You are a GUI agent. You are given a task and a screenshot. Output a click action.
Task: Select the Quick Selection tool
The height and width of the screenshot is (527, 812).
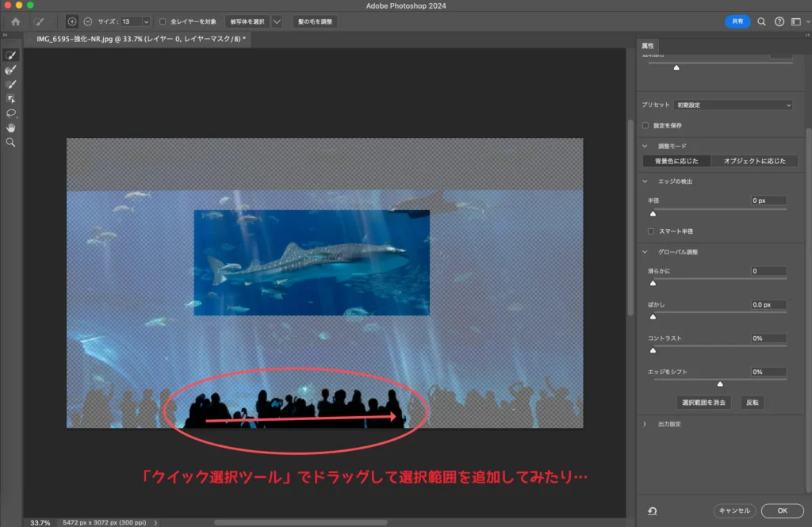click(x=11, y=55)
